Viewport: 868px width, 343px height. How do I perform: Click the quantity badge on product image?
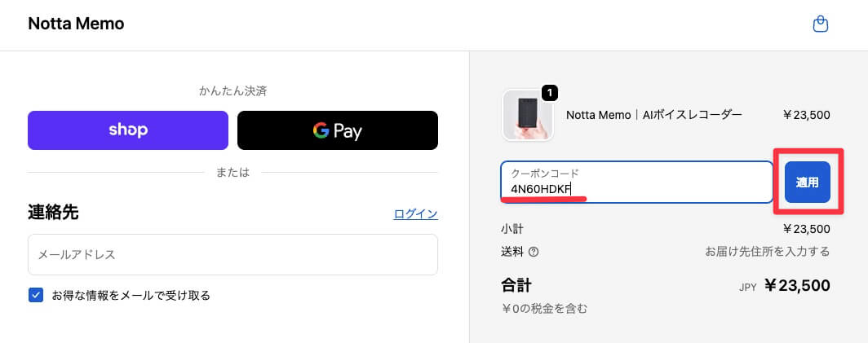tap(549, 93)
